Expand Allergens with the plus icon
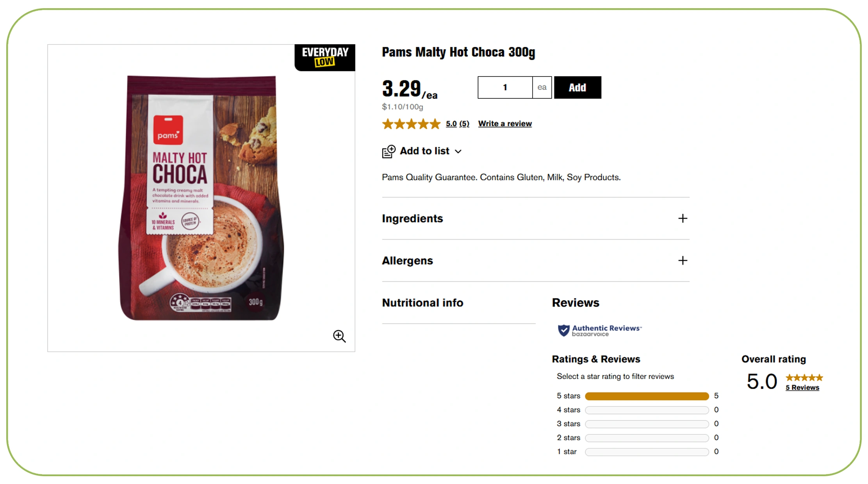Viewport: 868px width, 484px height. [683, 261]
